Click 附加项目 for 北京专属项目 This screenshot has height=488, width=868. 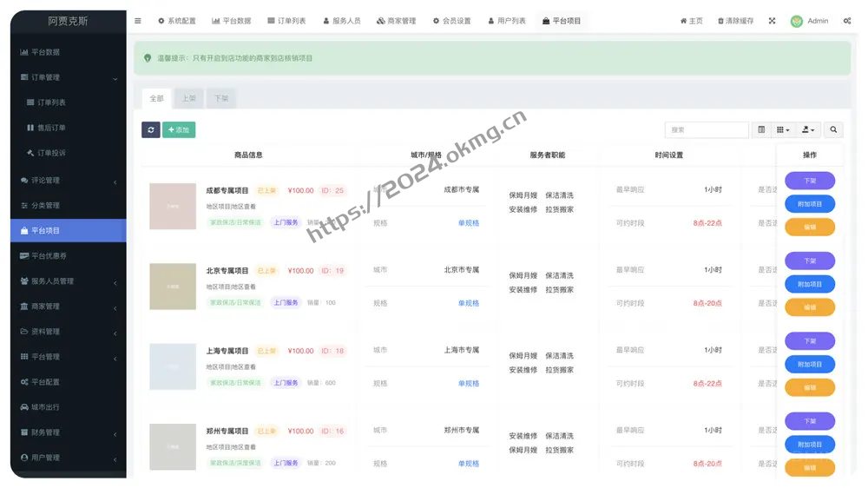[810, 284]
